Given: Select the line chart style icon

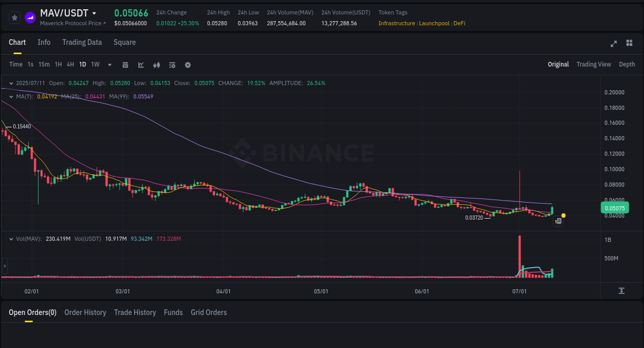Looking at the screenshot, I should coord(141,64).
